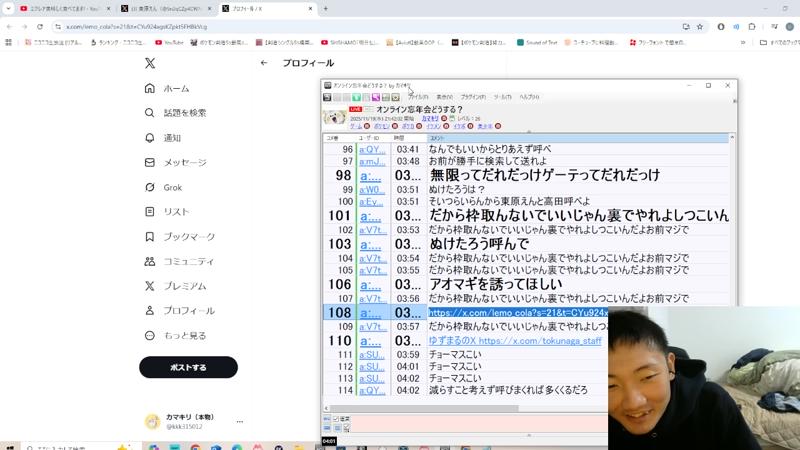Viewport: 800px width, 450px height.
Task: Open 表示 menu in comment viewer
Action: point(444,97)
